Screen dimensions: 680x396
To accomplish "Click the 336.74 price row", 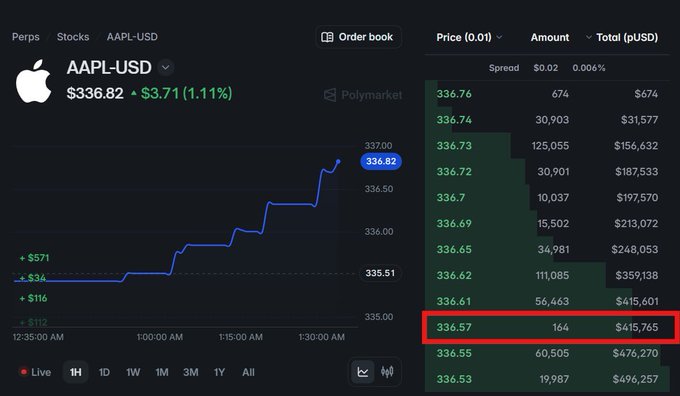I will coord(547,120).
